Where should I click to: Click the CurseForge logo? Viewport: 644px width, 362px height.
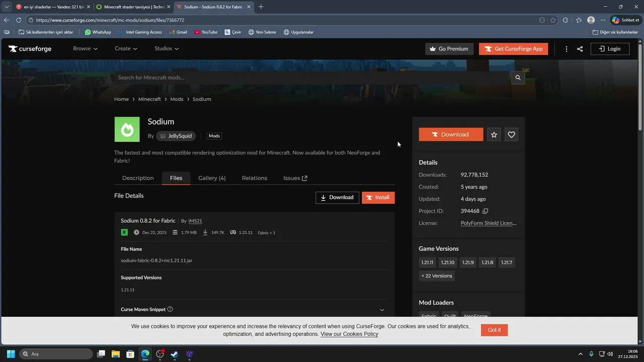(x=30, y=49)
